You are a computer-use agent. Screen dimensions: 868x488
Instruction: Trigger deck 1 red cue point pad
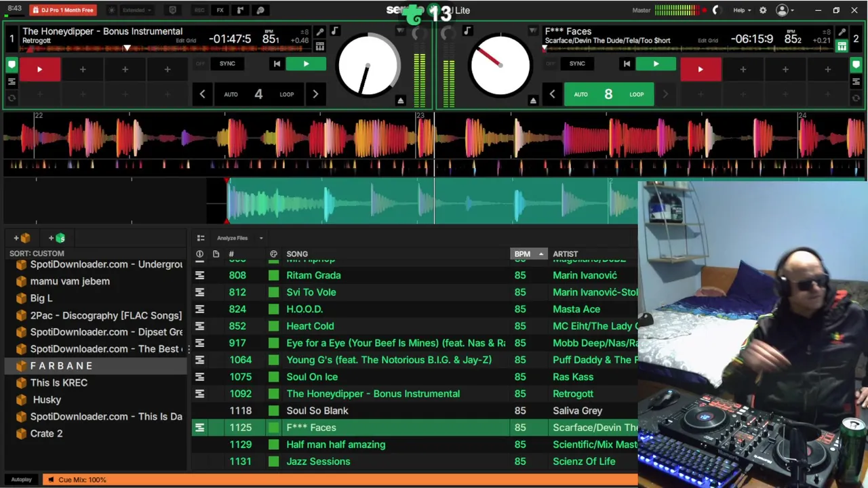(x=39, y=69)
